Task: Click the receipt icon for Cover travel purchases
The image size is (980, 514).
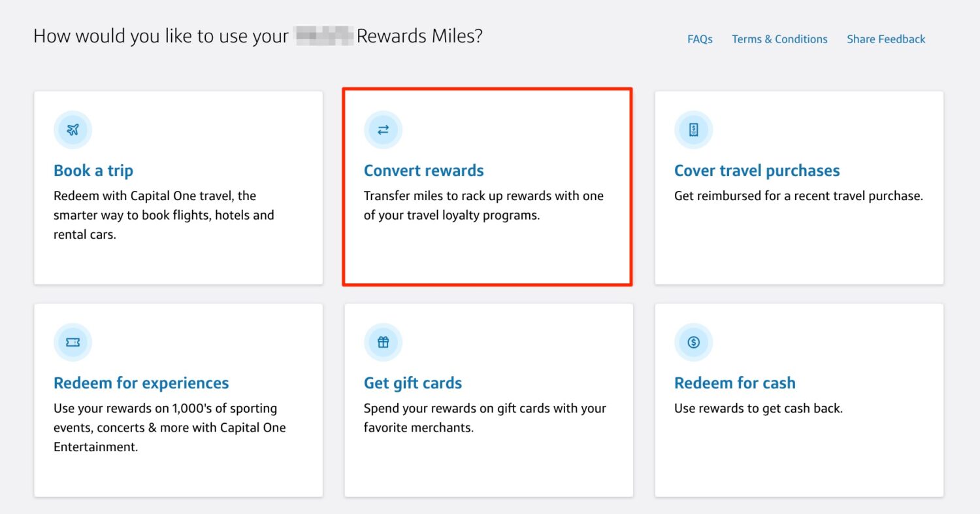Action: (x=693, y=129)
